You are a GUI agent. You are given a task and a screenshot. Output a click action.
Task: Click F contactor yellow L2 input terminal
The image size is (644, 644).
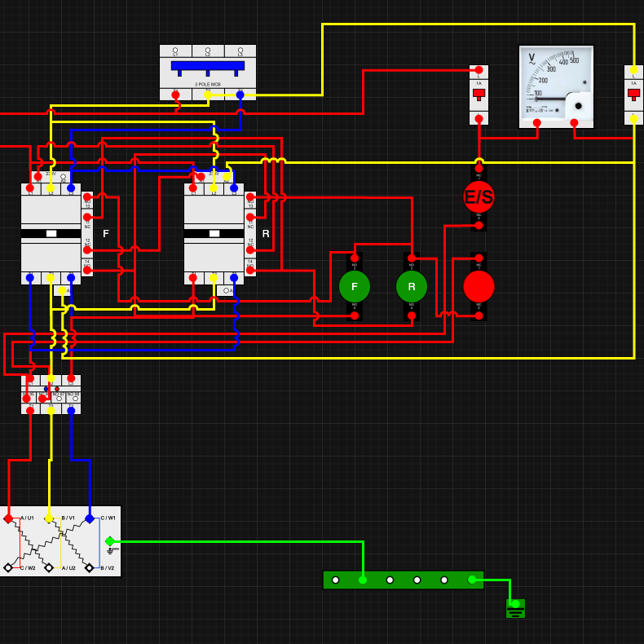(x=50, y=188)
